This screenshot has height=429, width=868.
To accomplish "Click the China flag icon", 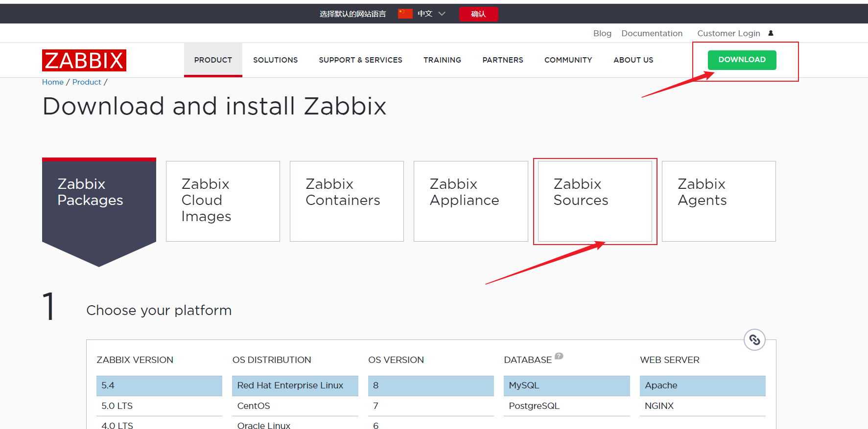I will pos(405,14).
